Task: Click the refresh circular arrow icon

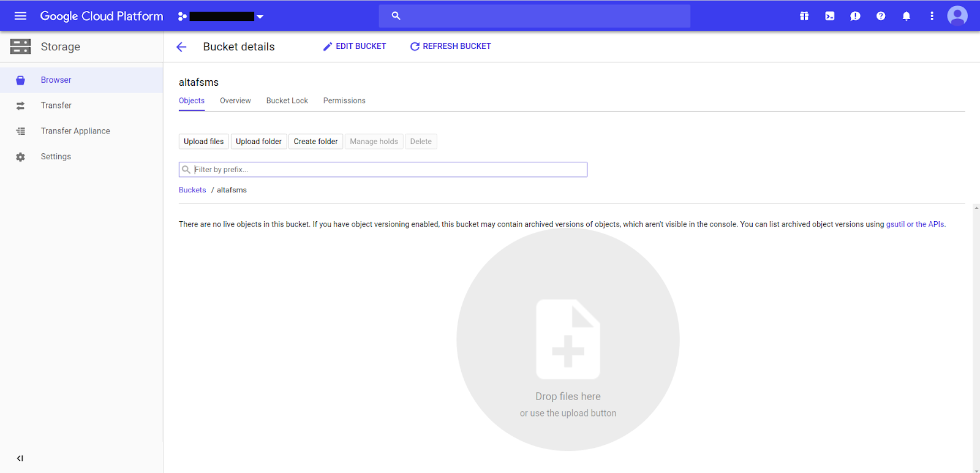Action: [415, 47]
